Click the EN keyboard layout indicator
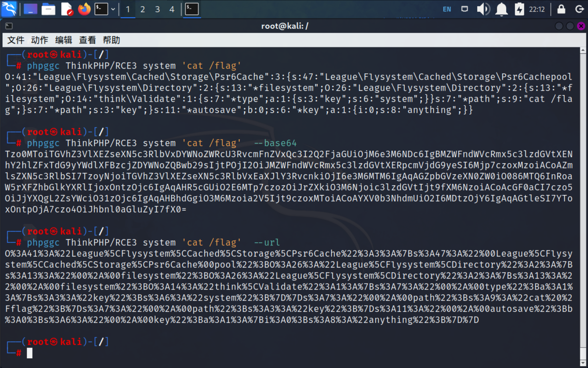 pyautogui.click(x=447, y=9)
